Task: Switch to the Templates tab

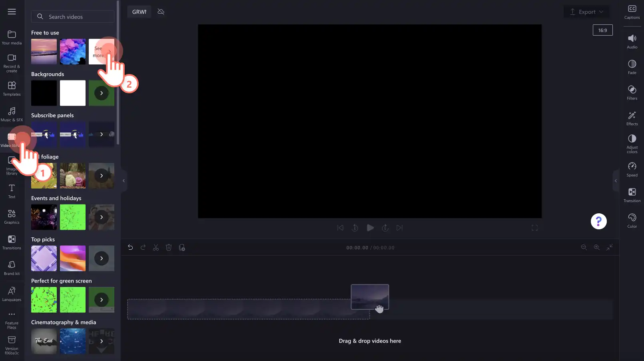Action: [12, 89]
